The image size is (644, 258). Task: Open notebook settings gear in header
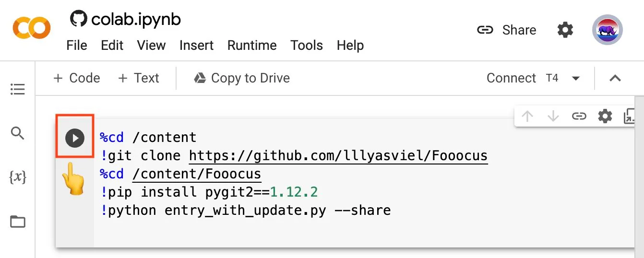pos(565,30)
